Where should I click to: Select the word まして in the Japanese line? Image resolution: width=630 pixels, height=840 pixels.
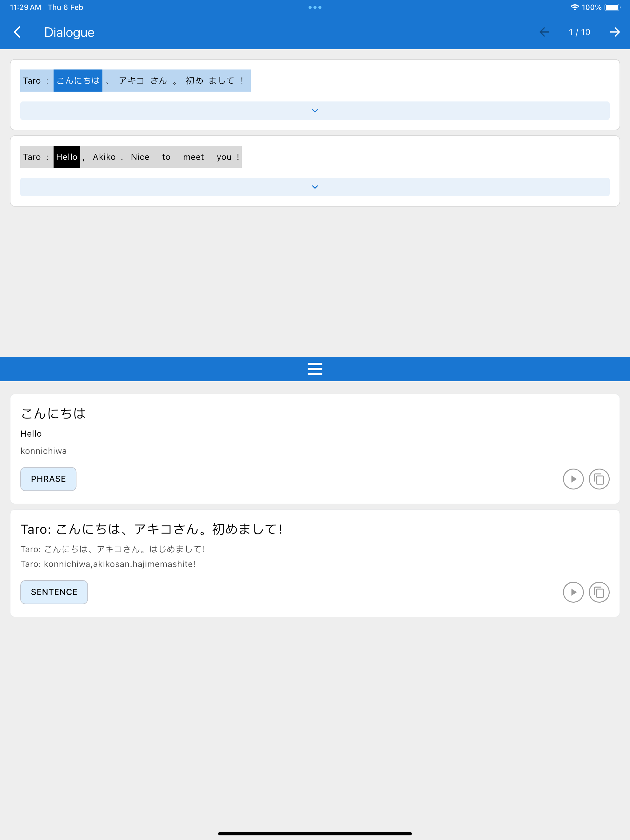[221, 81]
